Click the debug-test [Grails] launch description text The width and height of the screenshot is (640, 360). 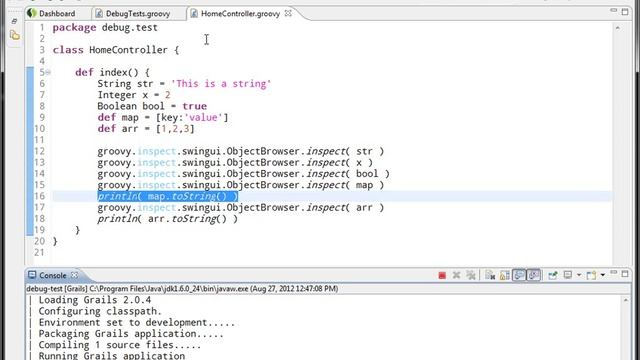pyautogui.click(x=182, y=289)
